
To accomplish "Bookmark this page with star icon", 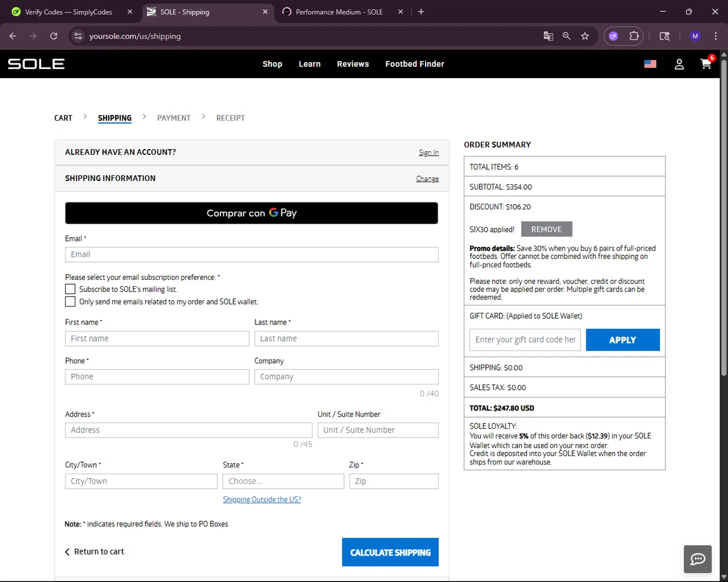I will 585,36.
